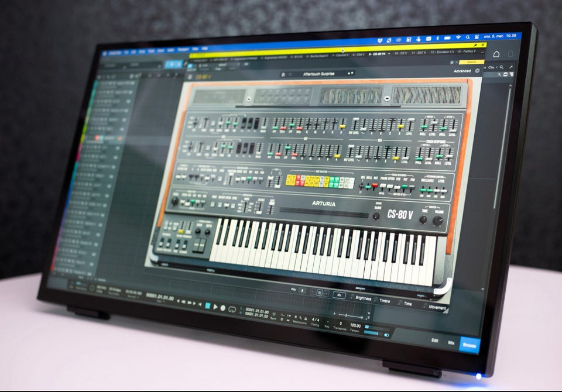
Task: Step presets with arrows beside Aftertouch Surprise
Action: (x=350, y=73)
